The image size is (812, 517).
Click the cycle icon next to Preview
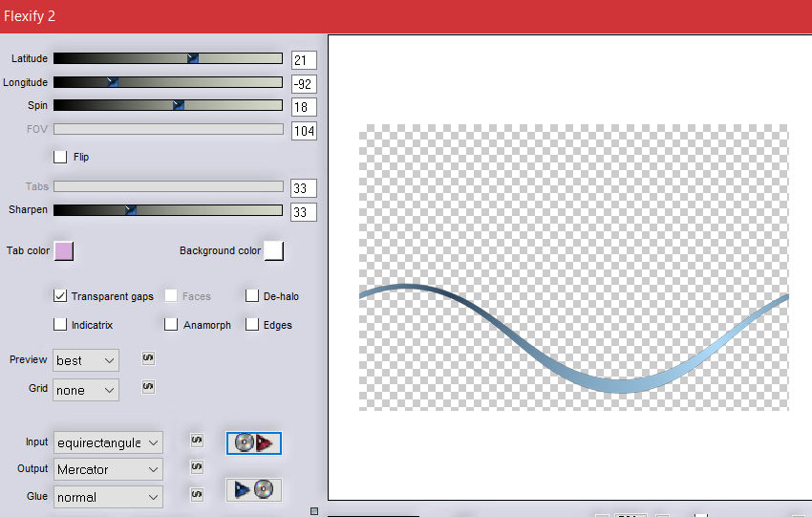[148, 358]
